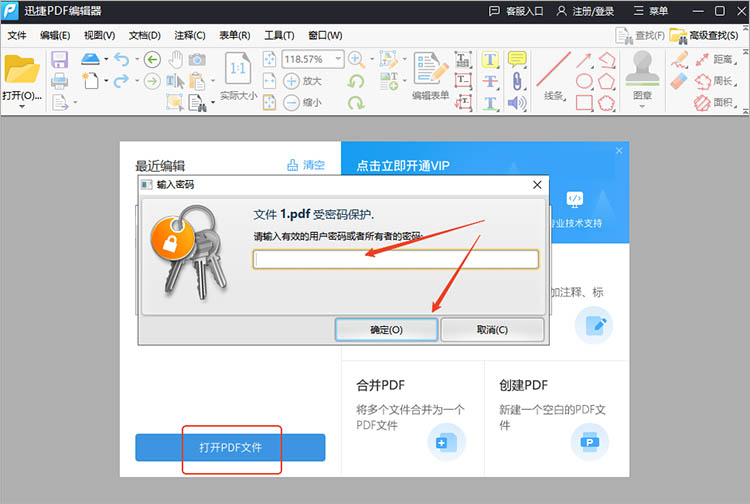Click the 确定(O) button in password dialog
This screenshot has width=750, height=504.
[386, 329]
